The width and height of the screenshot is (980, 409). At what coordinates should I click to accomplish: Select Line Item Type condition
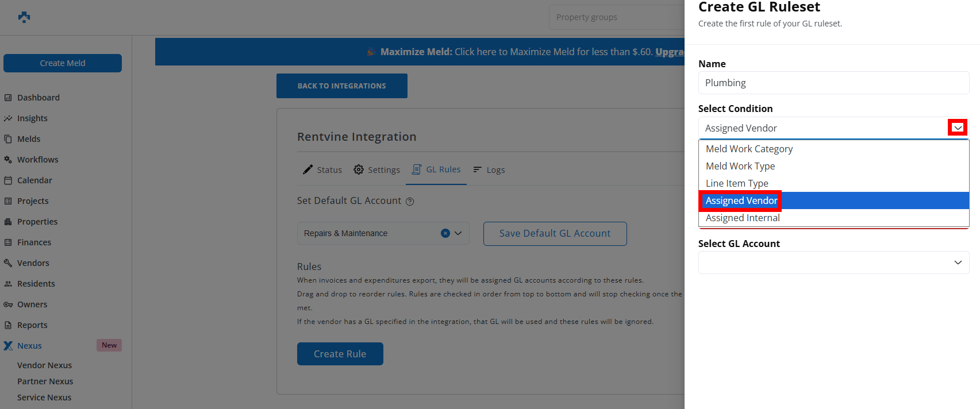(x=737, y=183)
